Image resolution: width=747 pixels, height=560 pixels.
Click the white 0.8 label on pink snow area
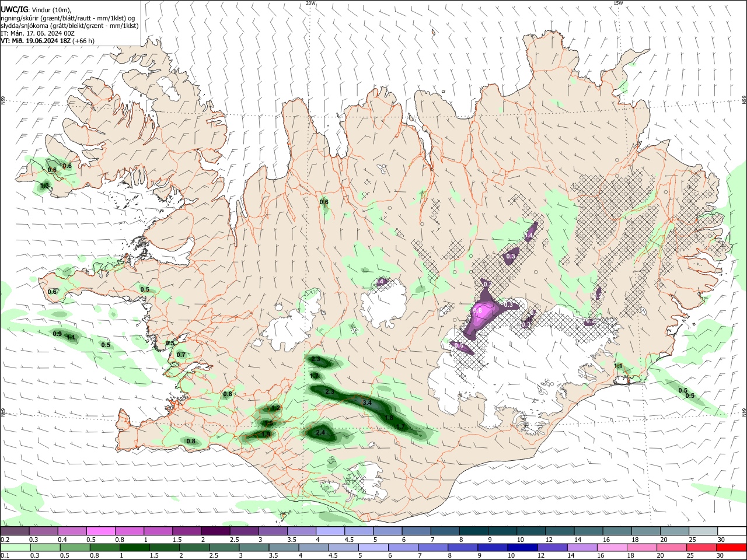point(477,311)
